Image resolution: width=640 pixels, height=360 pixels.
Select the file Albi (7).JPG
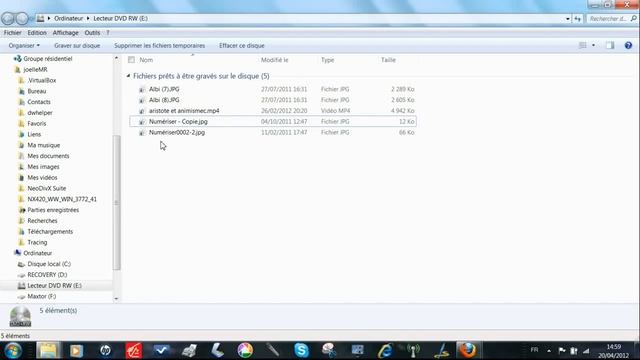[164, 89]
